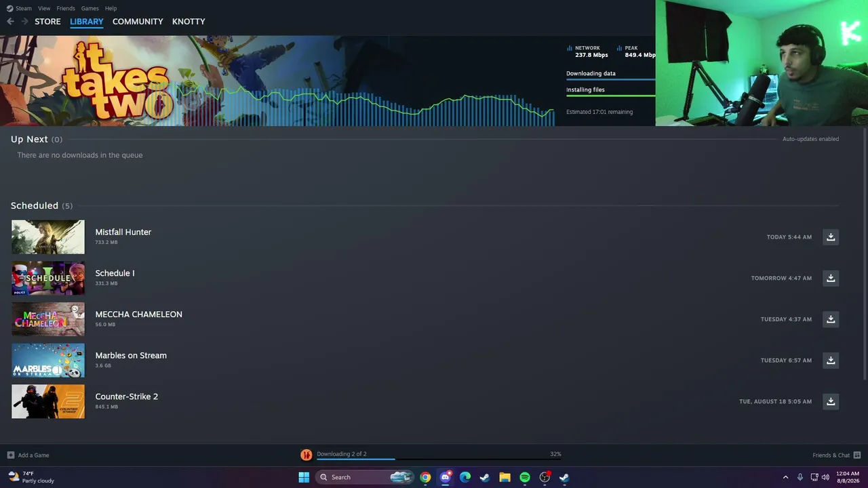Open the MECCHA CHAMELEON game title
This screenshot has height=488, width=868.
pyautogui.click(x=139, y=314)
